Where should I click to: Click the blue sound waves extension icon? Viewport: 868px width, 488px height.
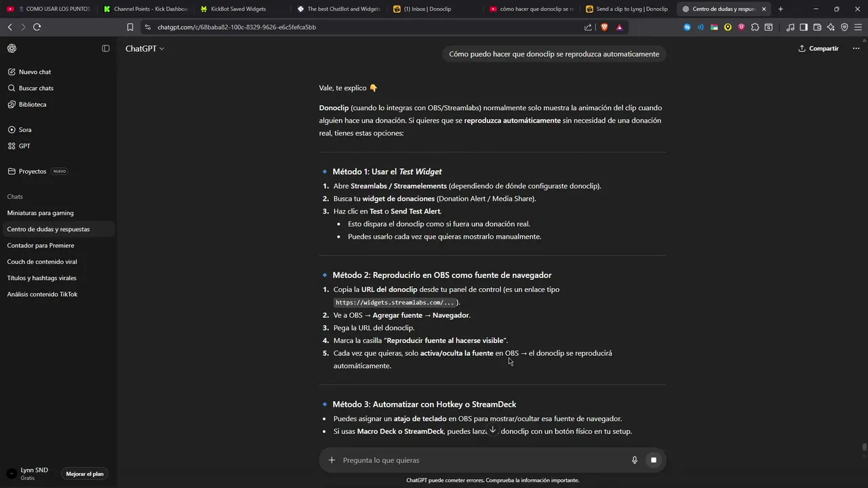click(701, 27)
